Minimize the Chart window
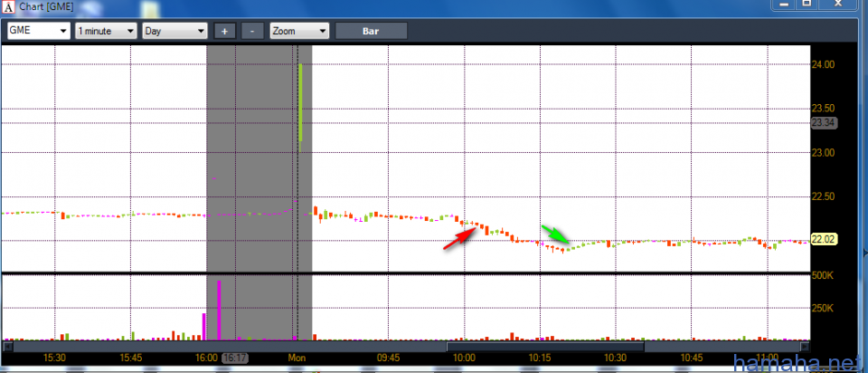Screen dimensions: 868x373 784,4
